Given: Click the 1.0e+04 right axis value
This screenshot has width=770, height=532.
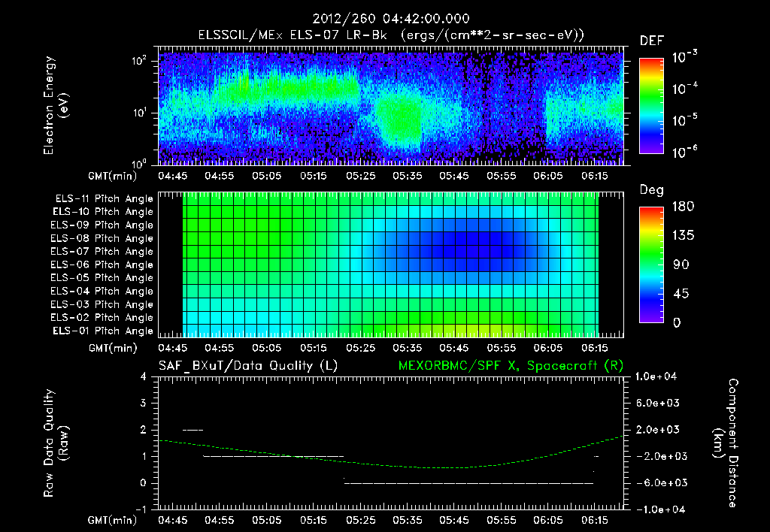Looking at the screenshot, I should click(x=656, y=376).
